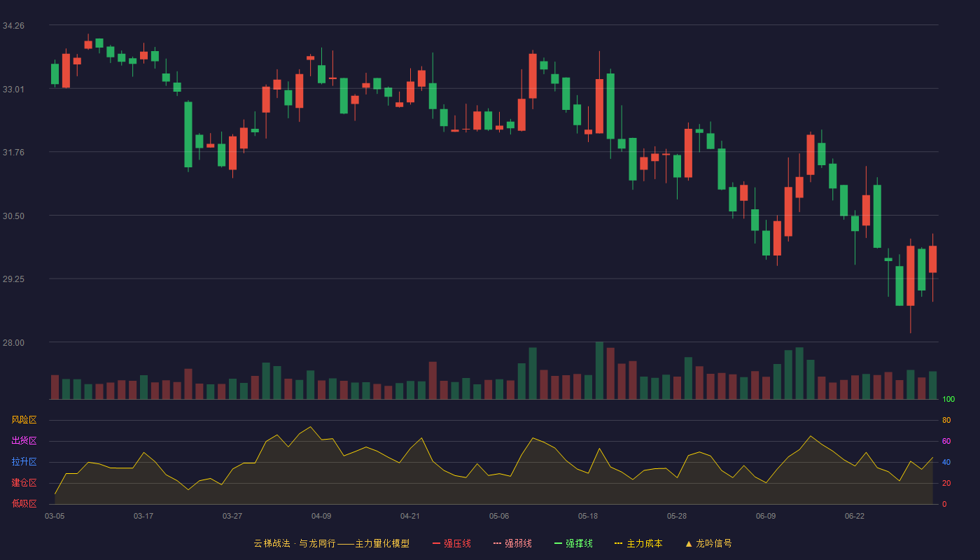
Task: Click the green 100 indicator scale value
Action: (948, 400)
